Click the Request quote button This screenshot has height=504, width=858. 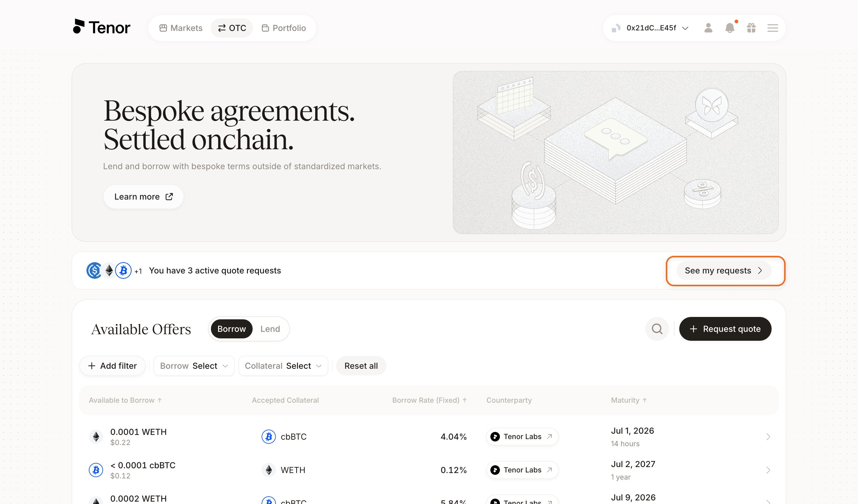725,329
